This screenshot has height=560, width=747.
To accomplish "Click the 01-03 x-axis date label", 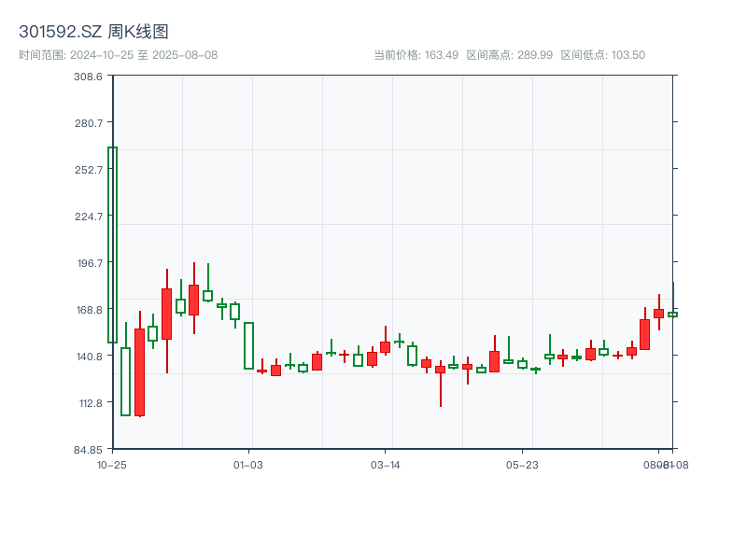I will coord(248,465).
